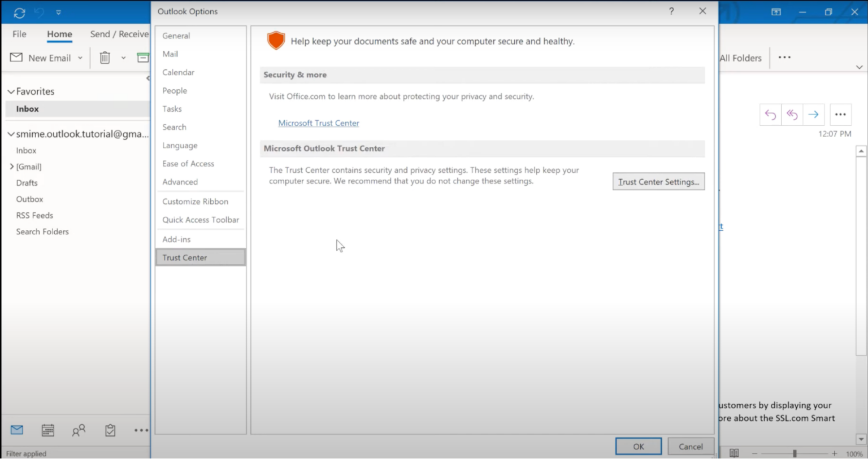Follow the Microsoft Trust Center link
The image size is (868, 459).
[318, 123]
